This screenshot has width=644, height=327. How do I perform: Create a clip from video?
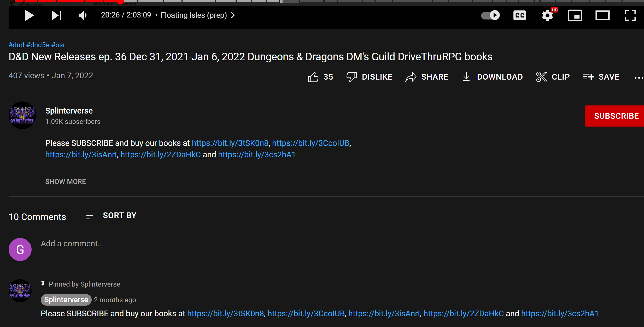[553, 77]
